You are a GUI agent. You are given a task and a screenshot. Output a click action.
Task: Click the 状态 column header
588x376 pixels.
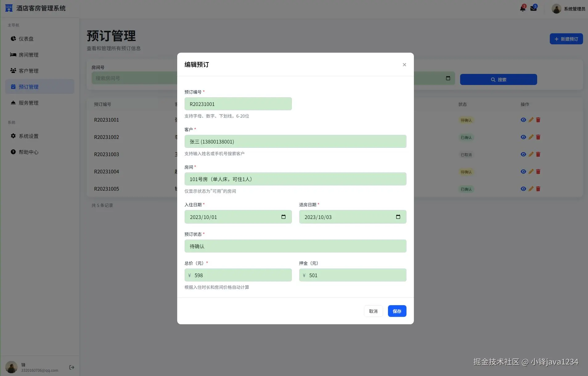pyautogui.click(x=462, y=104)
